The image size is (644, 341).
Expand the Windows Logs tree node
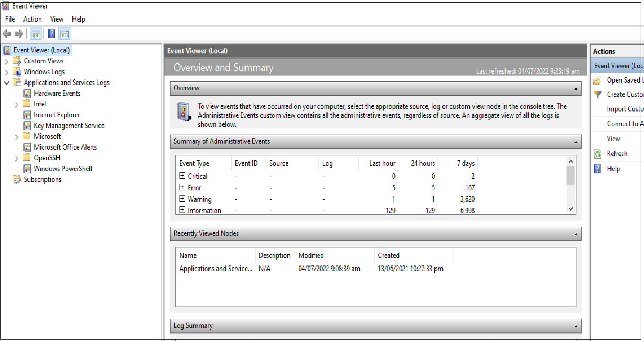pyautogui.click(x=6, y=72)
